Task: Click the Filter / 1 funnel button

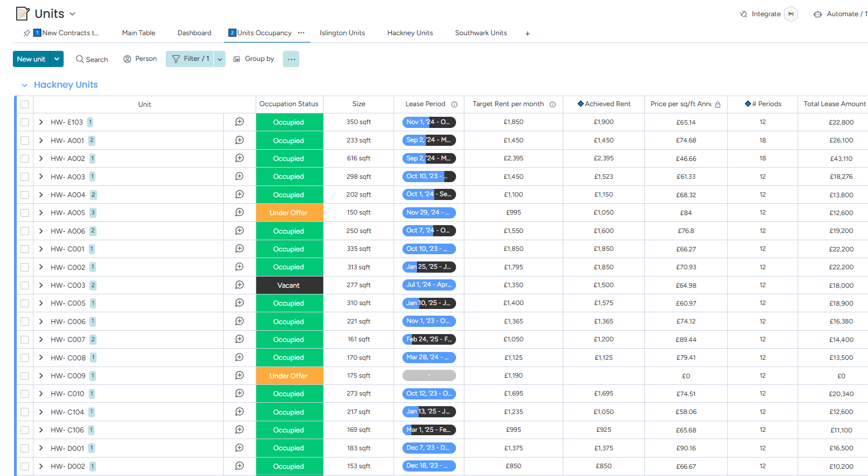Action: 190,59
